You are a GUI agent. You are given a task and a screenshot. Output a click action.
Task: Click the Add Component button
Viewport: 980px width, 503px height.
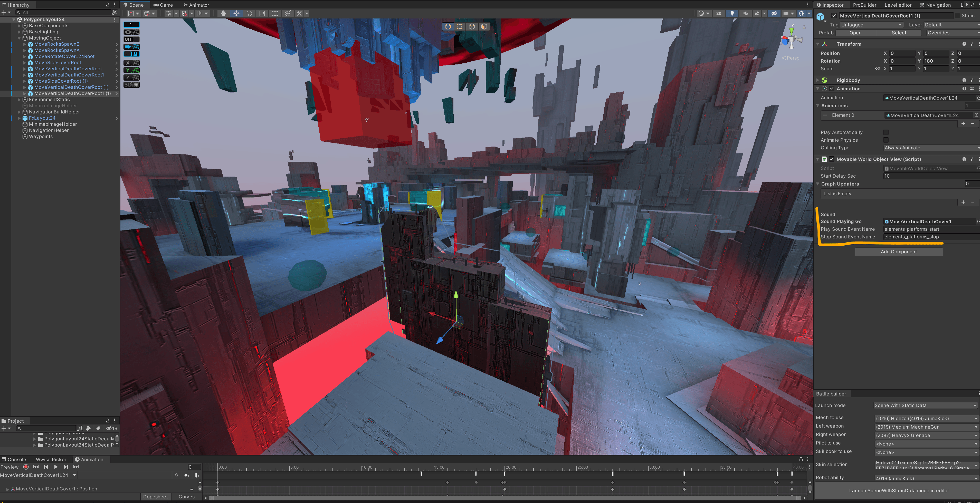899,252
